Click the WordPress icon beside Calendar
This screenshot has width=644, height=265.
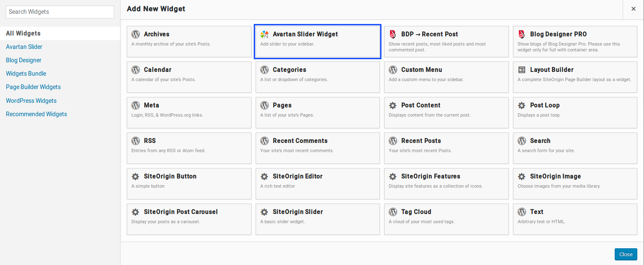tap(136, 70)
